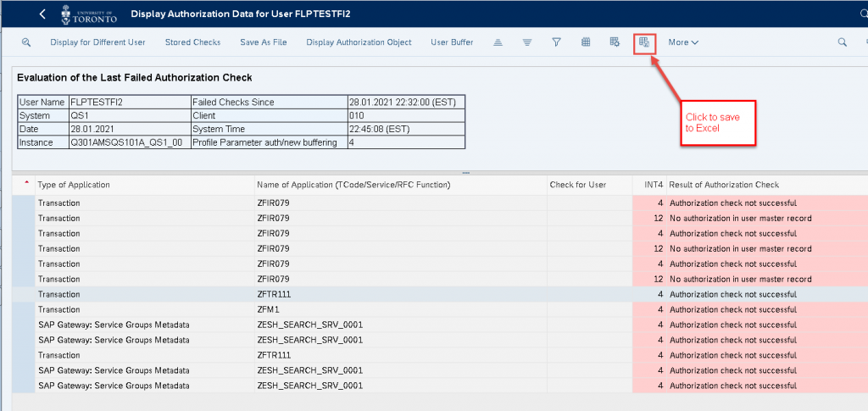
Task: Click the back arrow in header
Action: pos(42,14)
